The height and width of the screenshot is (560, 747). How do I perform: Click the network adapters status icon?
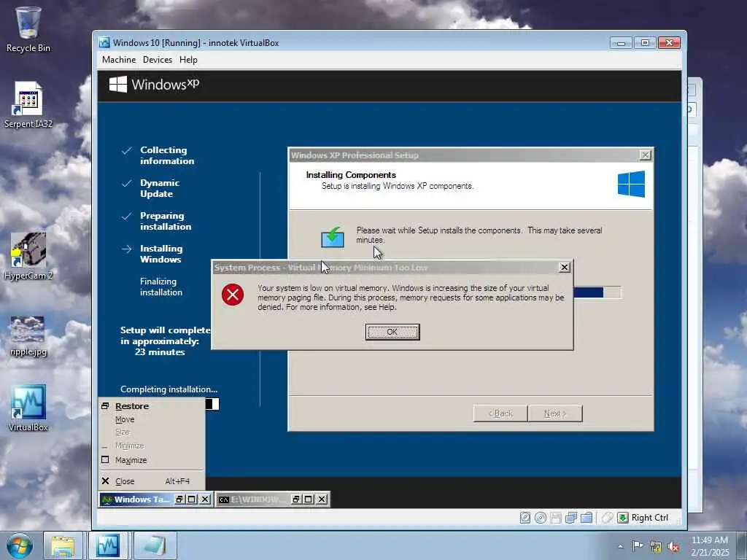(x=570, y=518)
